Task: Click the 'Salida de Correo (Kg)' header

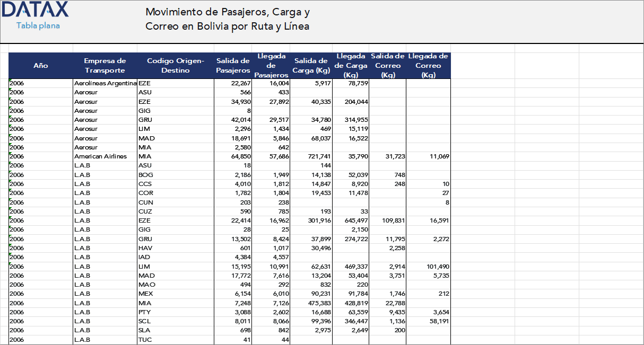Action: pos(387,65)
